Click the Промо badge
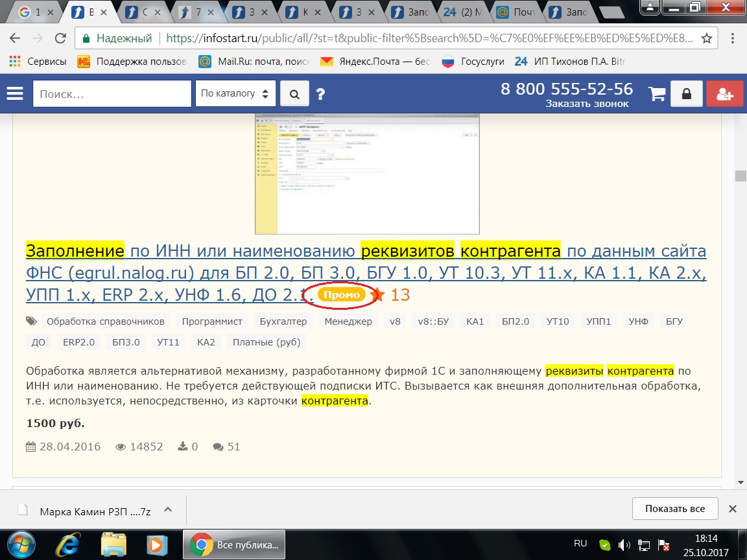 342,295
